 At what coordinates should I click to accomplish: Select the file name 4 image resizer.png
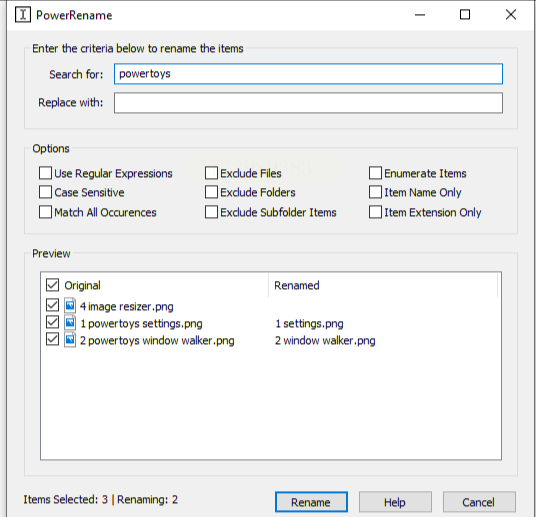click(x=126, y=307)
